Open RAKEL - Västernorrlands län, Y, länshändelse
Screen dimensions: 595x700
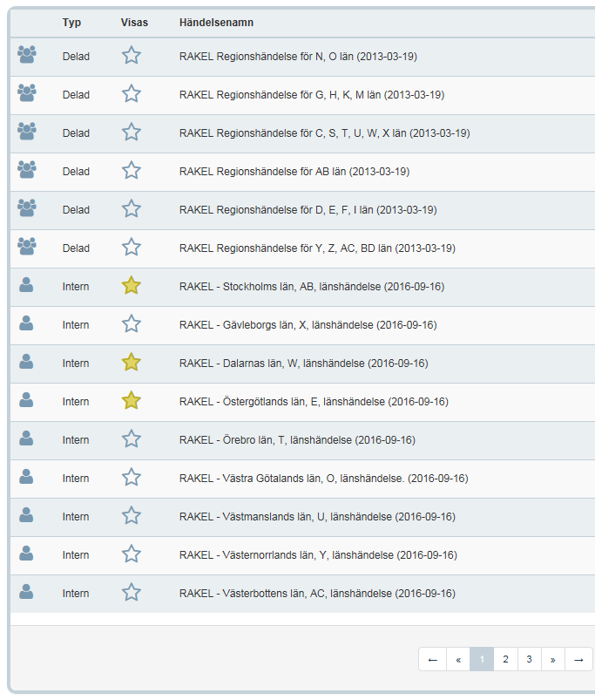pyautogui.click(x=318, y=556)
